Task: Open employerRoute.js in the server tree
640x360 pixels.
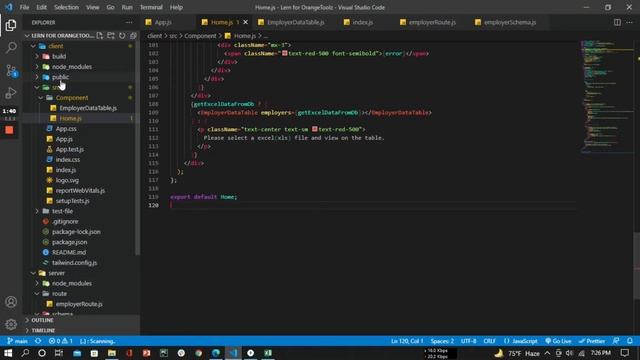Action: pyautogui.click(x=80, y=304)
